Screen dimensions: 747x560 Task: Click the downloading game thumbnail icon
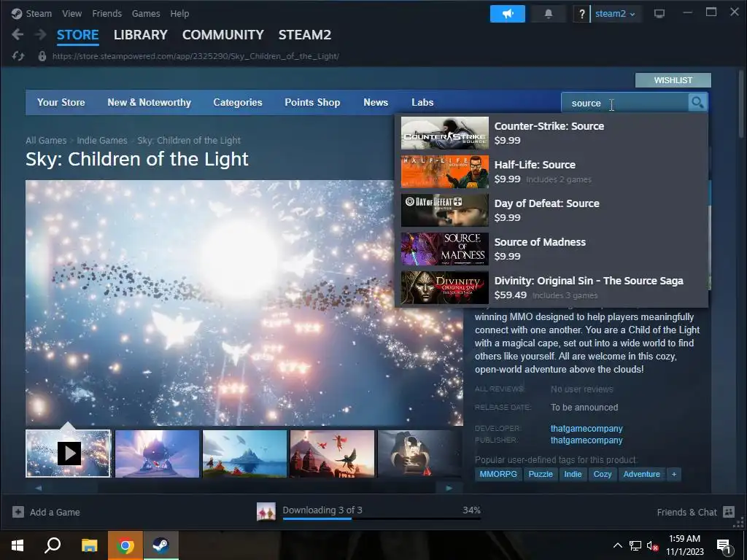point(266,512)
